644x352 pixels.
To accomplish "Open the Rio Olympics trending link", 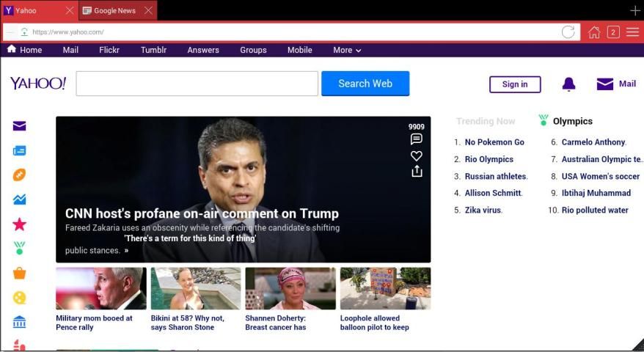I will pyautogui.click(x=489, y=159).
